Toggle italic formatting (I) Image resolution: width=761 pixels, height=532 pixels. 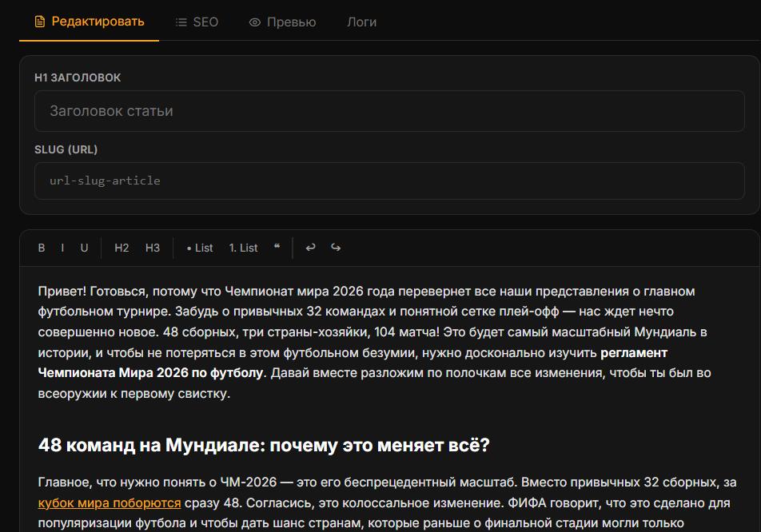click(x=62, y=248)
